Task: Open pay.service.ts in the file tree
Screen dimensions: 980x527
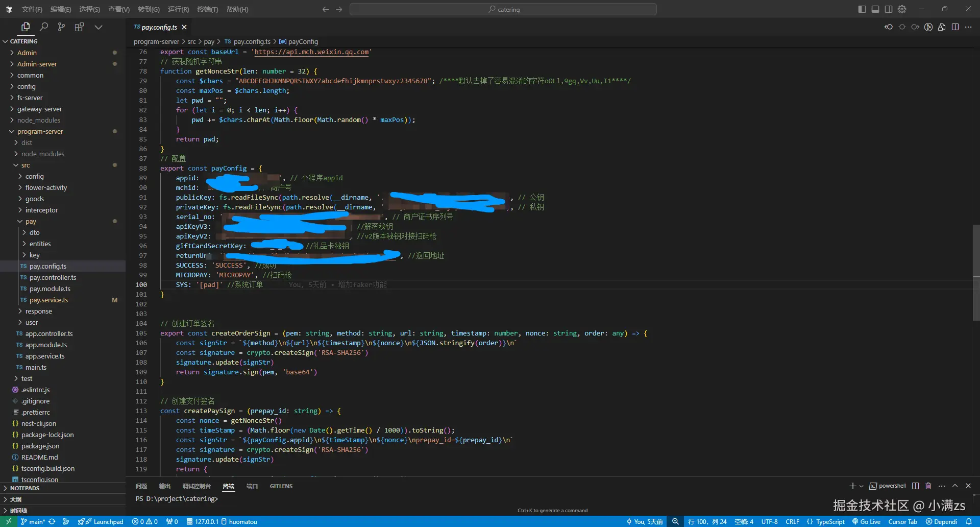Action: pos(48,300)
